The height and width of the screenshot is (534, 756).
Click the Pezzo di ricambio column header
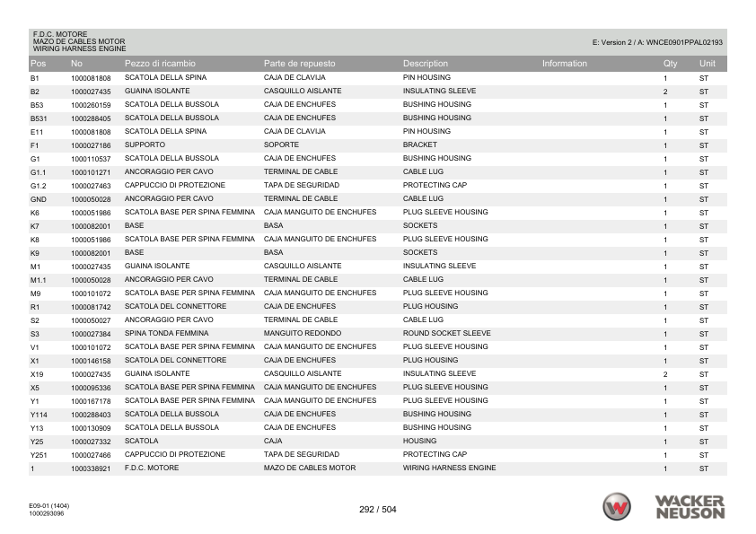point(162,64)
